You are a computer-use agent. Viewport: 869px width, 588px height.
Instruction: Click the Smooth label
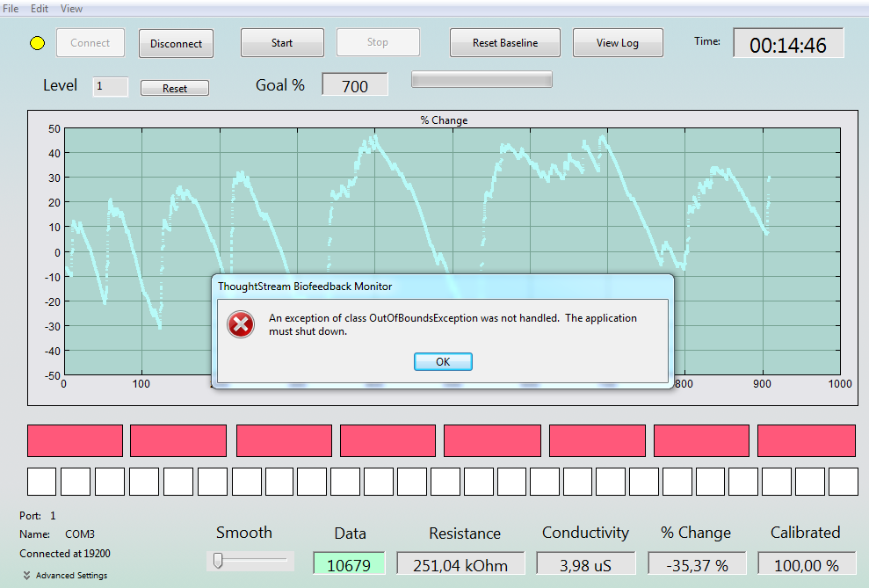pyautogui.click(x=244, y=532)
